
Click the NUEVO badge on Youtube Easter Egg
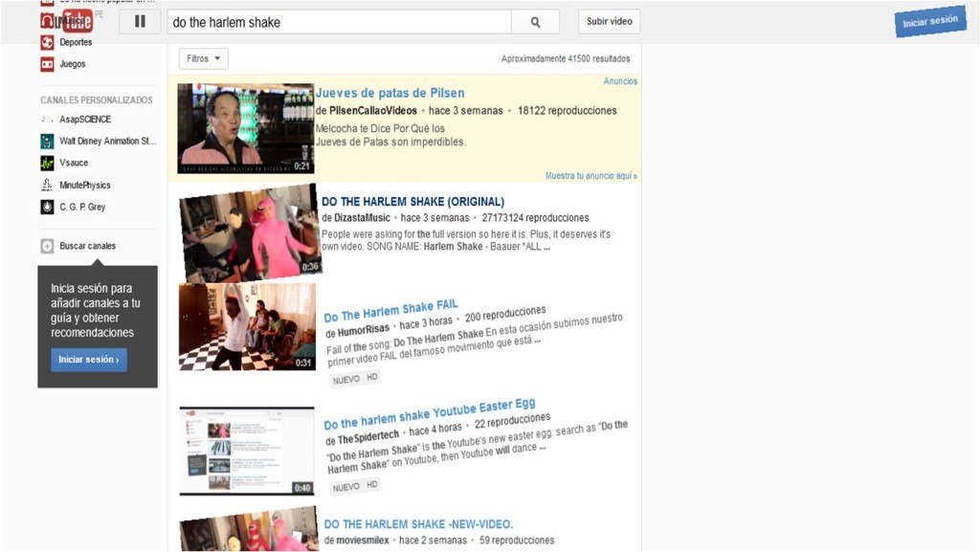346,487
